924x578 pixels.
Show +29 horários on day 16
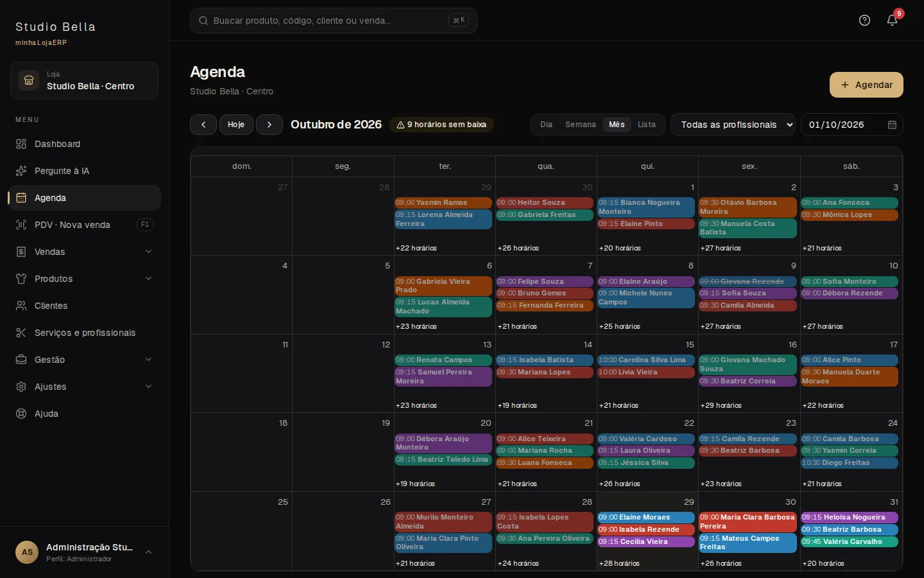[x=721, y=405]
